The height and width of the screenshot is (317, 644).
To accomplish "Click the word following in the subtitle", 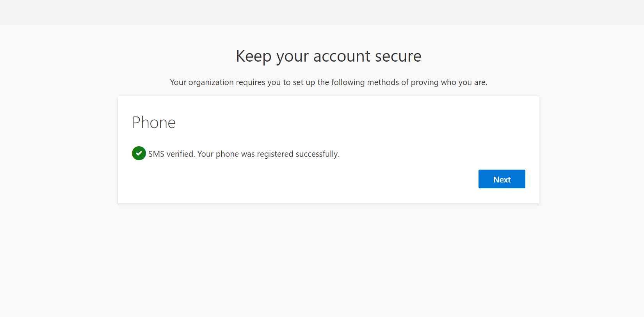I will pos(348,82).
